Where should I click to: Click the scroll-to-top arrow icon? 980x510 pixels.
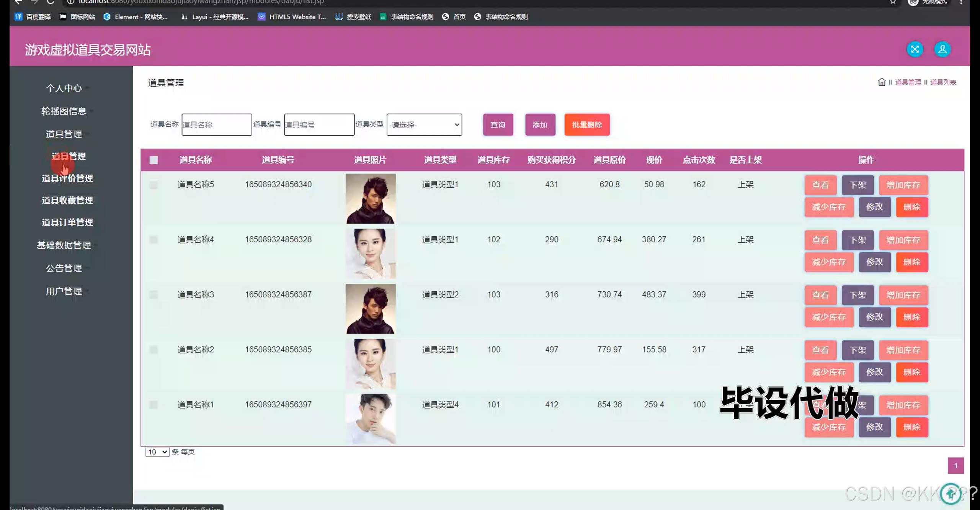pyautogui.click(x=951, y=494)
